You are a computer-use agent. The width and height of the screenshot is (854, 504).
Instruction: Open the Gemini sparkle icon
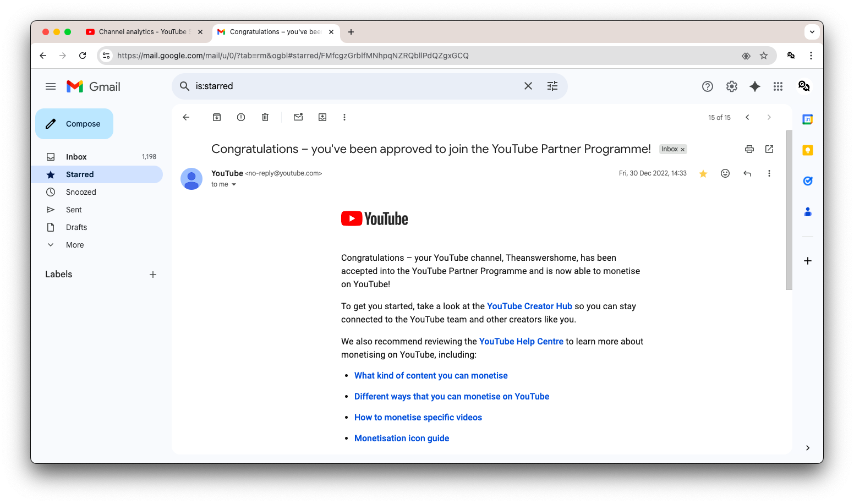(x=755, y=86)
